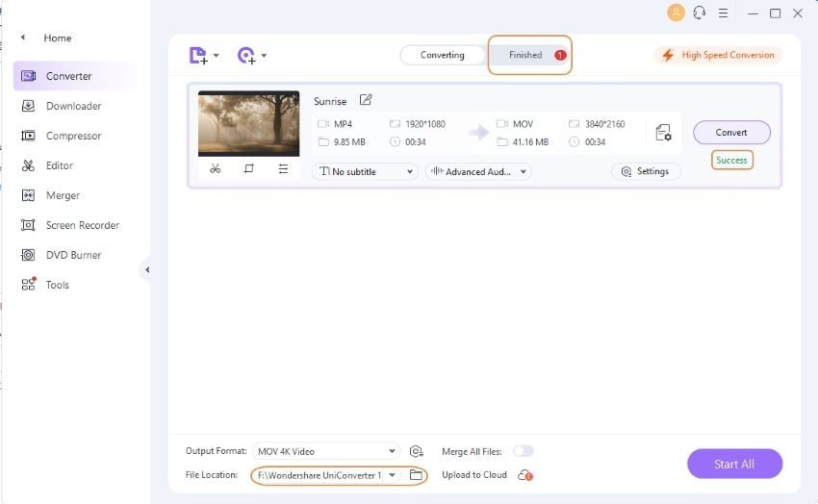Click the 3840*2160 output resolution
Screen dimensions: 818x504
[604, 124]
